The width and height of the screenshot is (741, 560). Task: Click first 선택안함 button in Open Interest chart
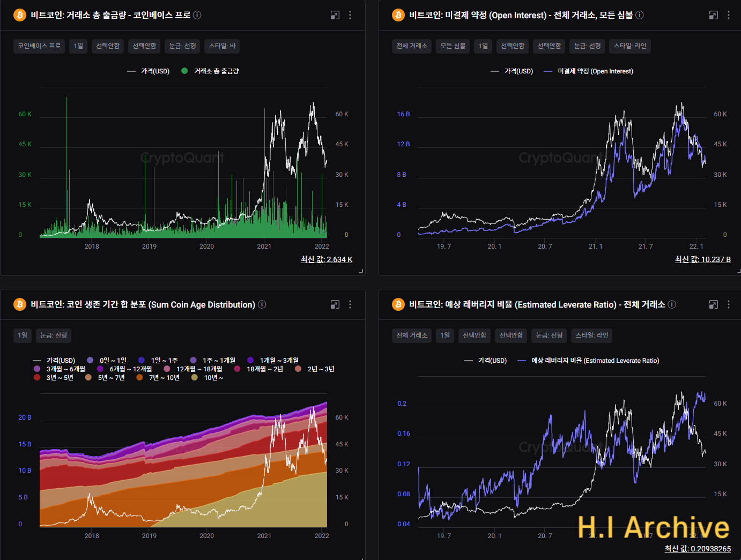[513, 46]
